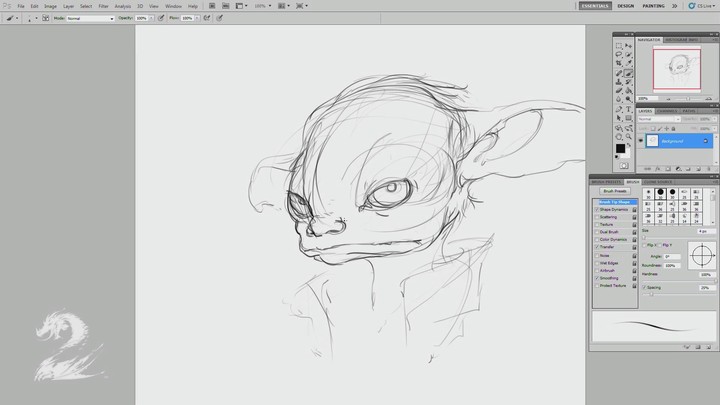Select the Paint Bucket tool

[x=629, y=90]
